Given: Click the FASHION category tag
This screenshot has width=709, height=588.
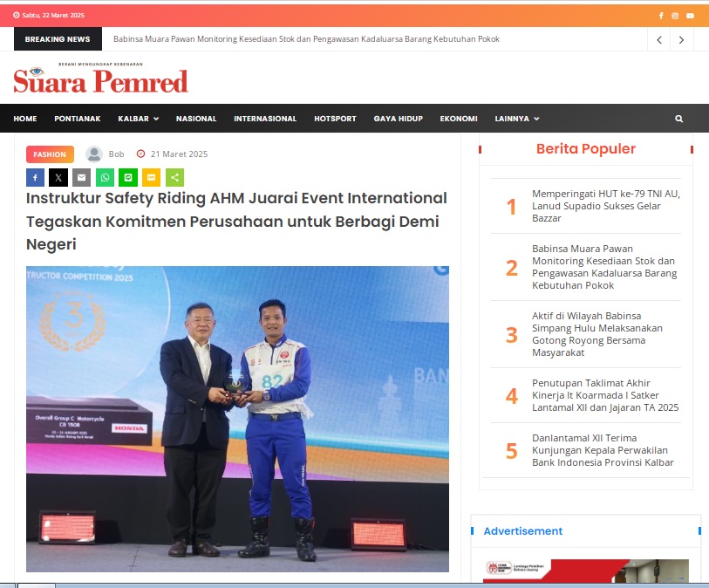Looking at the screenshot, I should [x=50, y=154].
